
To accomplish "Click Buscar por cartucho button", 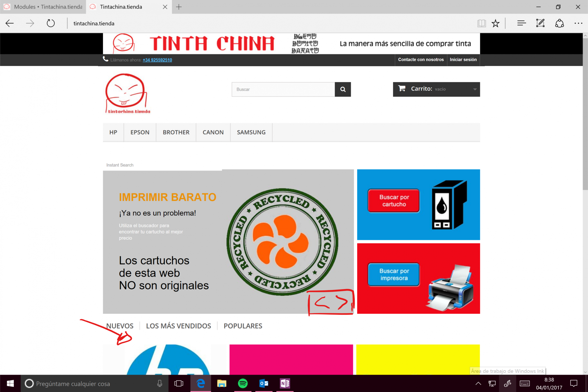I will 394,200.
